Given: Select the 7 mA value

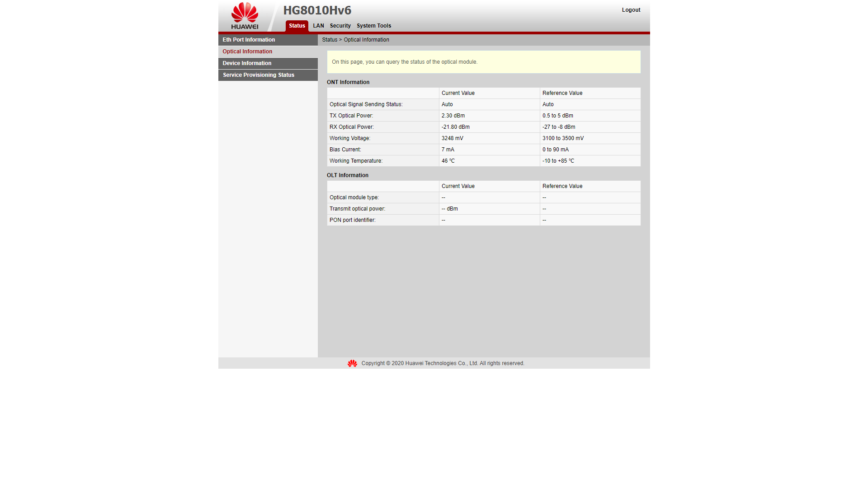Looking at the screenshot, I should (448, 150).
